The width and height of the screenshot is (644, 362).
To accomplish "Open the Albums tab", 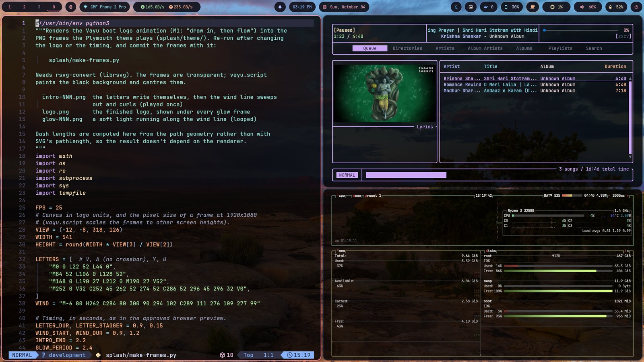I will (x=524, y=48).
